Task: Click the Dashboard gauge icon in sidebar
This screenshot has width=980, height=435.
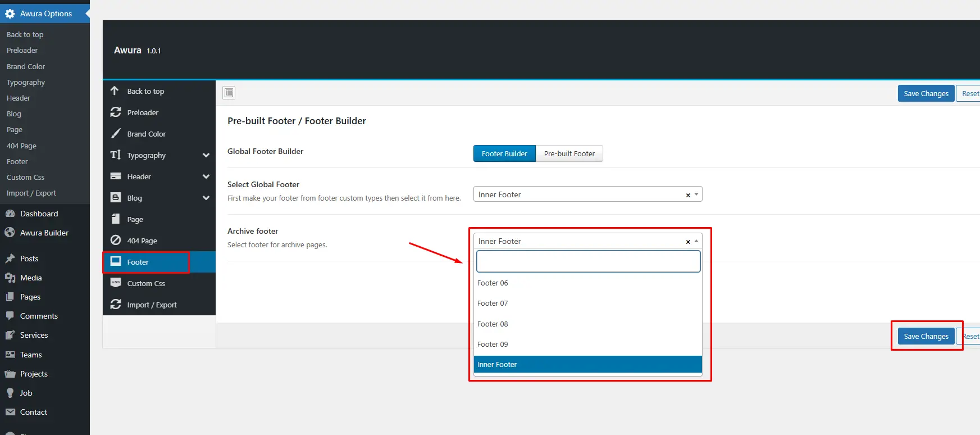Action: pos(10,214)
